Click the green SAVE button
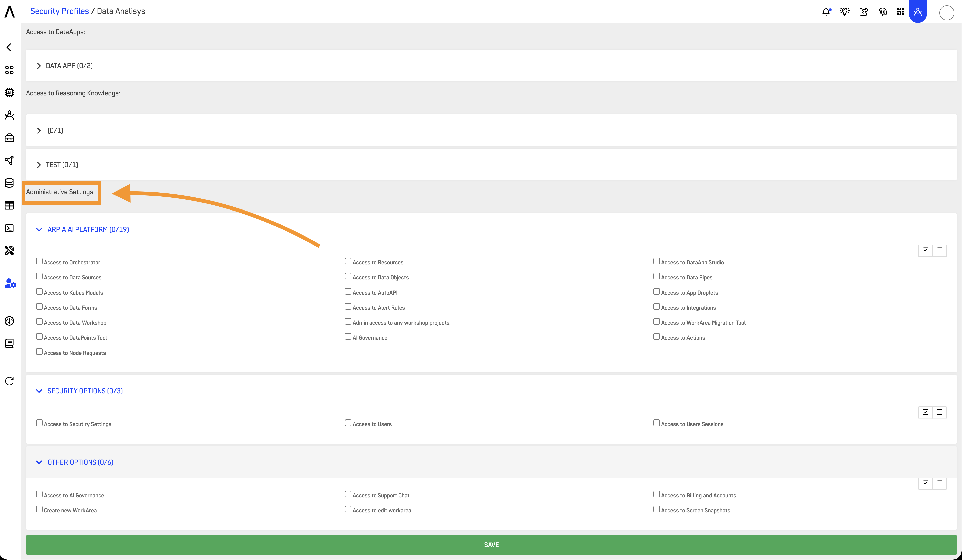Screen dimensions: 962x560 pyautogui.click(x=491, y=545)
